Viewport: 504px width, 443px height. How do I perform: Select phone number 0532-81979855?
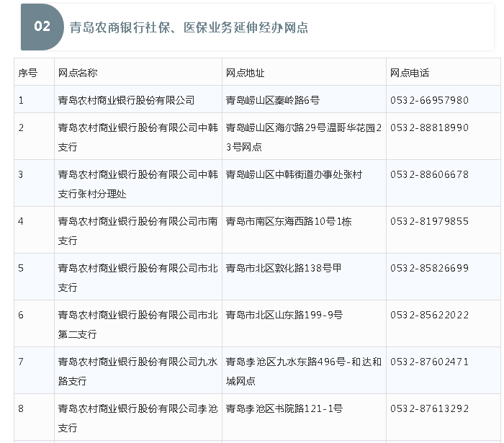pos(429,221)
